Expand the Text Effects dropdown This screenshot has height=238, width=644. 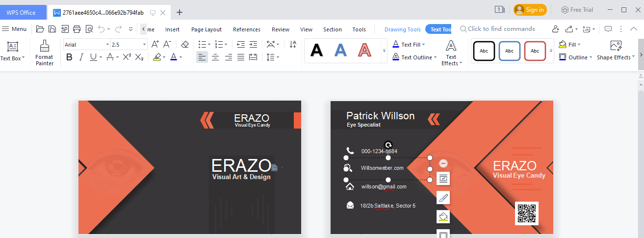coord(451,53)
